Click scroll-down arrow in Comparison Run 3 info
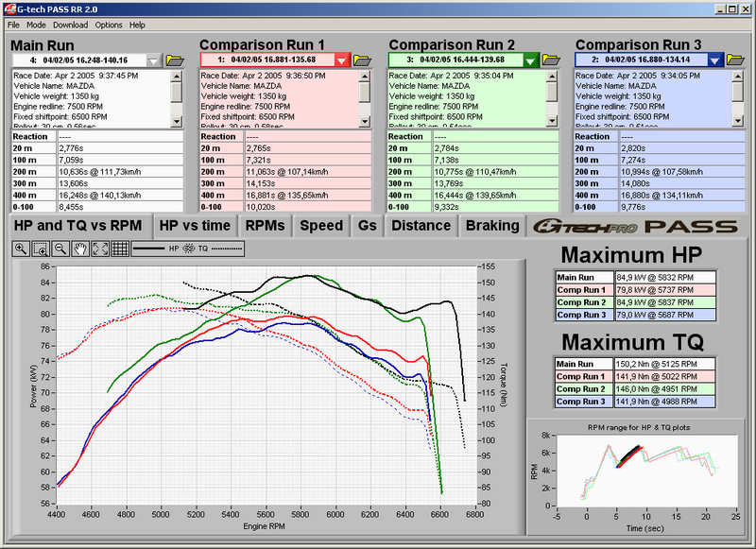Screen dimensions: 756x549 point(738,121)
